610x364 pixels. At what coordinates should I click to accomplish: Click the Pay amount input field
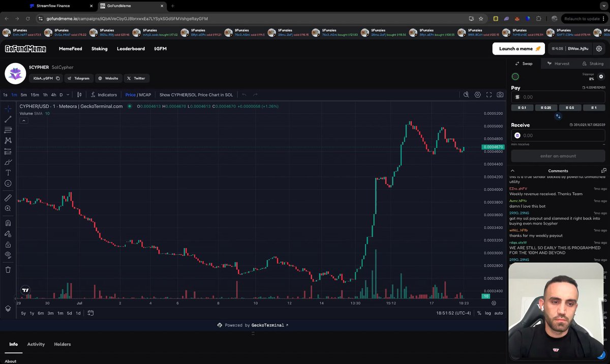pyautogui.click(x=558, y=97)
